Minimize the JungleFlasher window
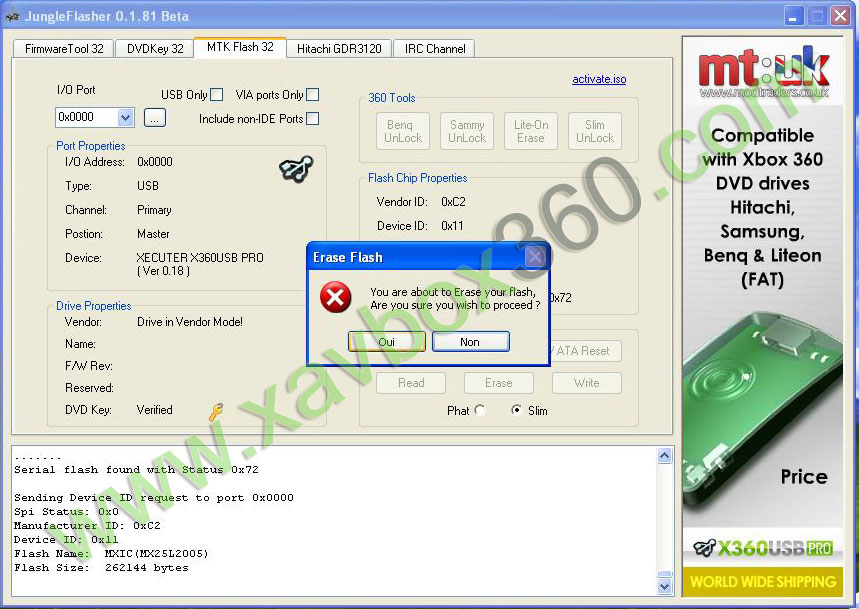Screen dimensions: 859x609 coord(793,16)
